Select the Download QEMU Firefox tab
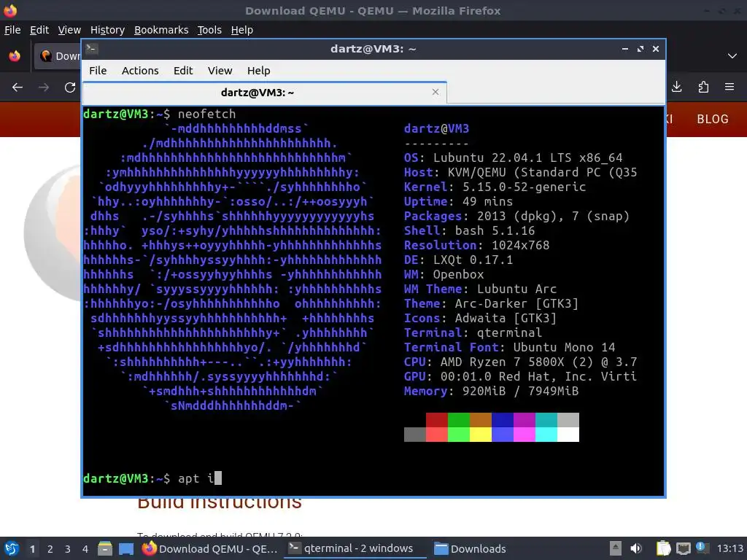 coord(58,56)
